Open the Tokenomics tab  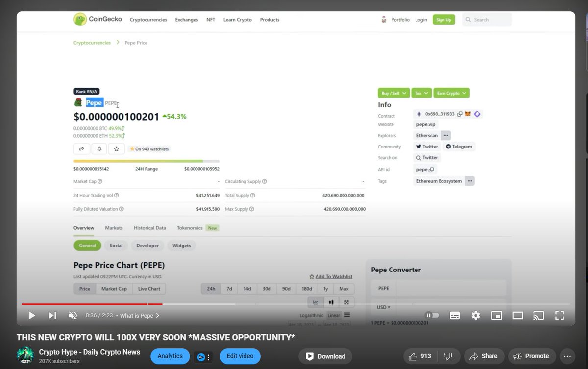click(x=190, y=228)
